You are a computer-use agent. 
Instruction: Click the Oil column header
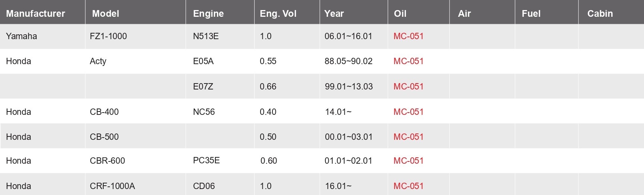pyautogui.click(x=400, y=13)
